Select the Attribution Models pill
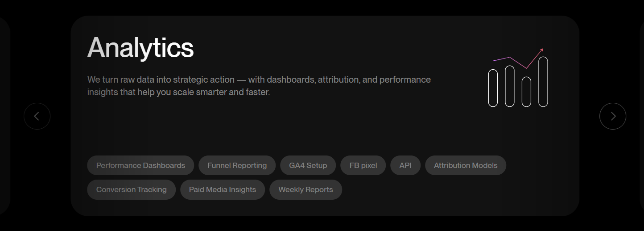This screenshot has height=231, width=644. pos(465,165)
